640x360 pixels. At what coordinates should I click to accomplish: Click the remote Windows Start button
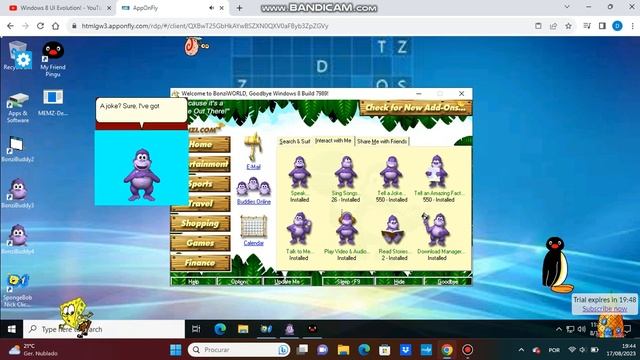pos(12,329)
